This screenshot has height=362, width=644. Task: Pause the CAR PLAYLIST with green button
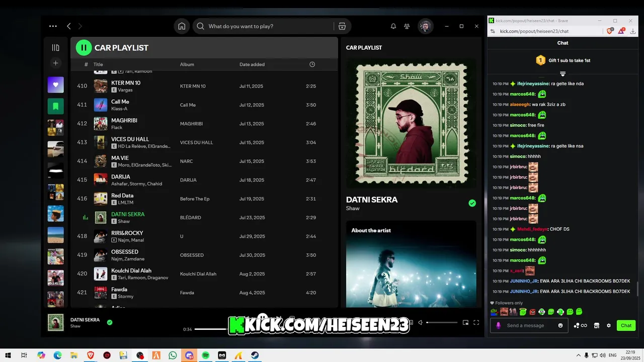[x=84, y=48]
